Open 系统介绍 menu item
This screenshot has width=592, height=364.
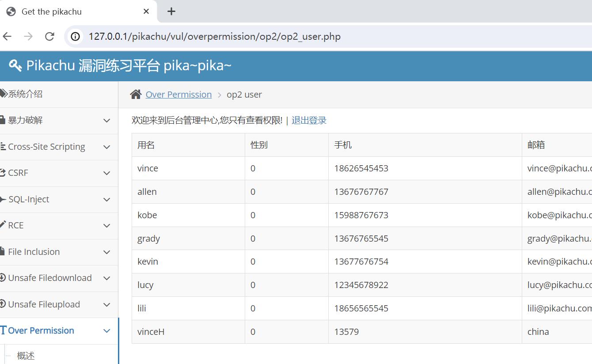point(59,94)
